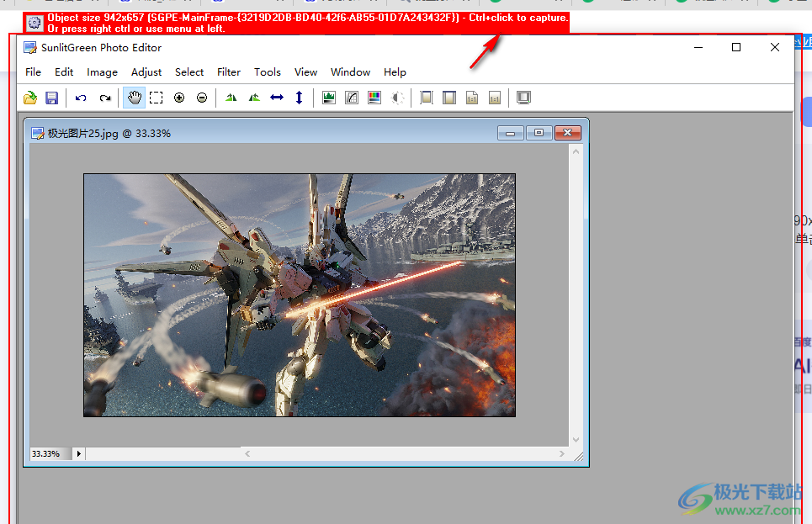Click the document title 极光图片25.jpg @ 33.33%
Viewport: 812px width, 524px height.
[x=109, y=134]
